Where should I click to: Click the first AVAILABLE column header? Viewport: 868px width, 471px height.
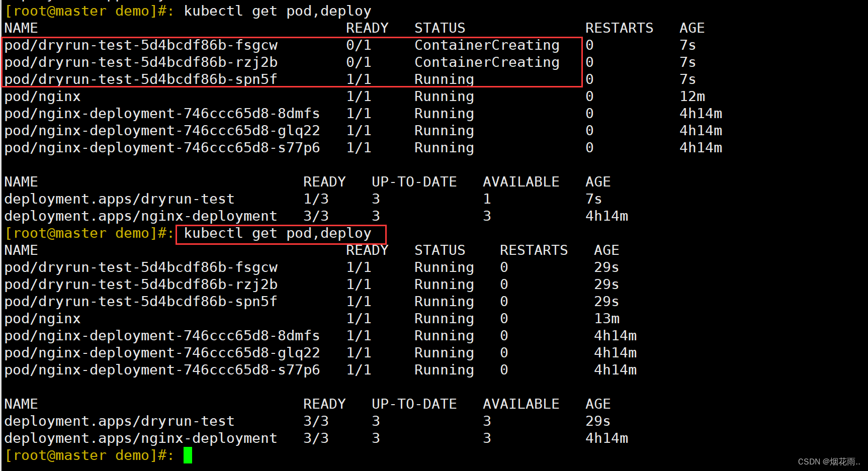coord(521,182)
